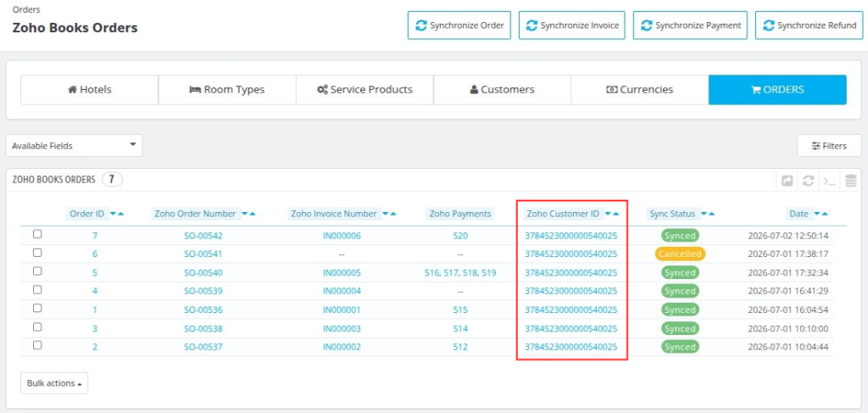Select the ORDERS tab

point(777,90)
